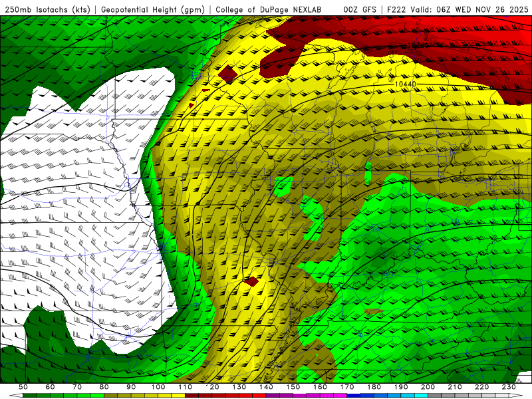
Task: Click the '100' value on the color scale
Action: click(158, 387)
